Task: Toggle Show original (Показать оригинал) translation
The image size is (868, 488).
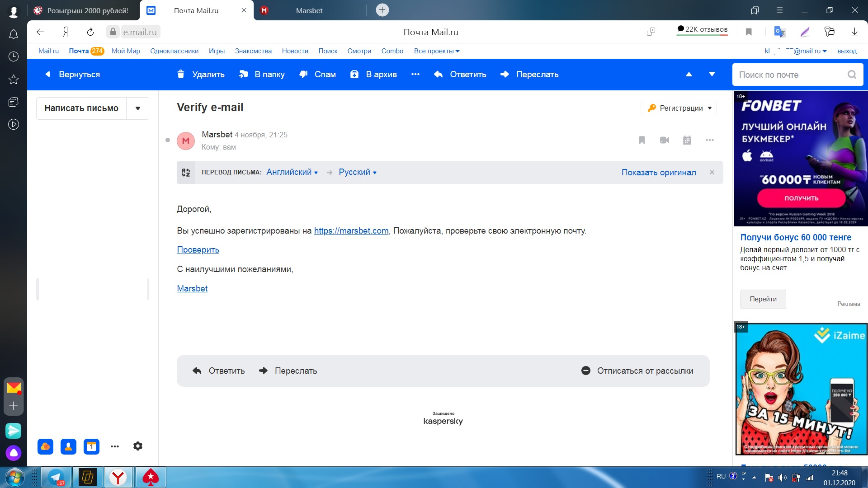Action: (x=658, y=172)
